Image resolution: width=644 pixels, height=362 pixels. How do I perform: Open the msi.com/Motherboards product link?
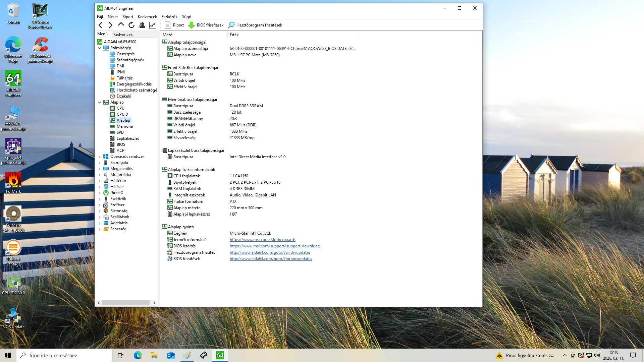(x=262, y=240)
